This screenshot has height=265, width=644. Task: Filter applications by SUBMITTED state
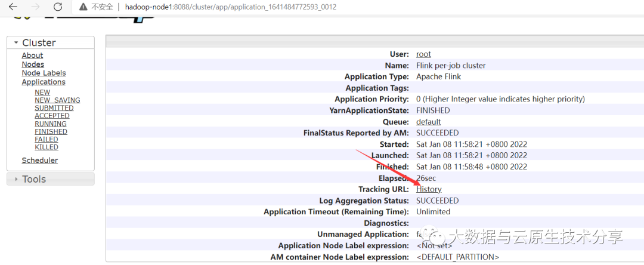54,108
